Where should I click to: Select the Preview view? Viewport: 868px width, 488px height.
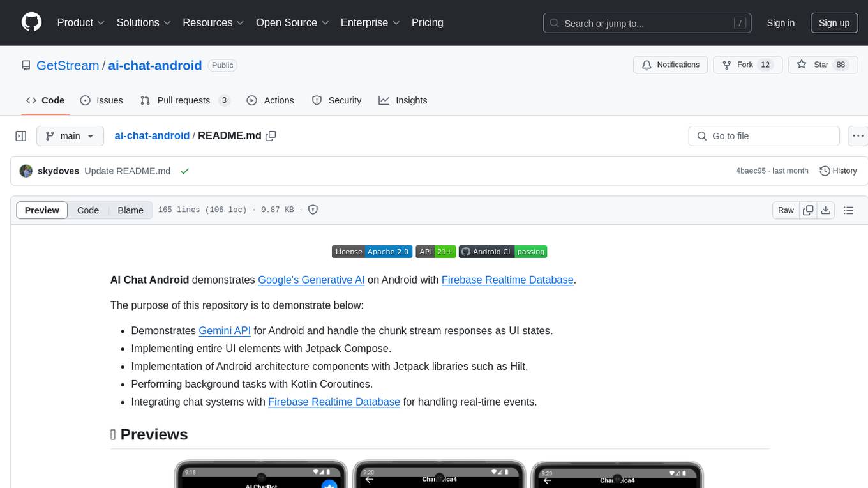coord(42,210)
